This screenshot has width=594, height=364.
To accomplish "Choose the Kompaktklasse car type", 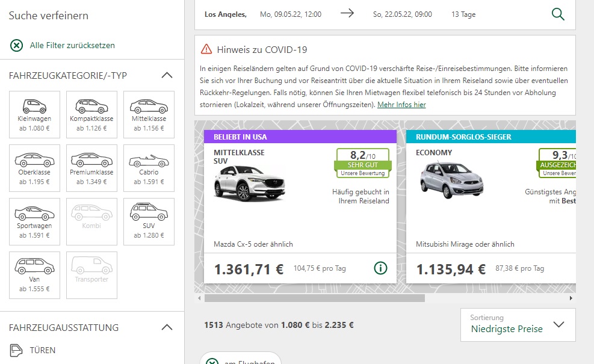I will [91, 114].
